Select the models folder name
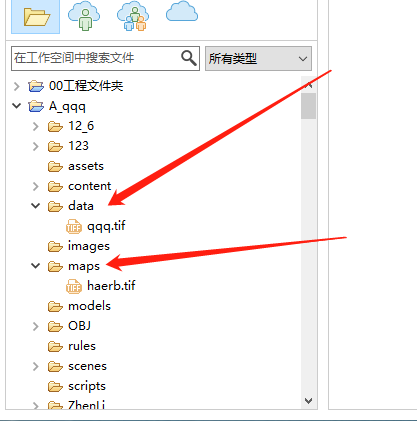This screenshot has height=421, width=417. pyautogui.click(x=89, y=306)
